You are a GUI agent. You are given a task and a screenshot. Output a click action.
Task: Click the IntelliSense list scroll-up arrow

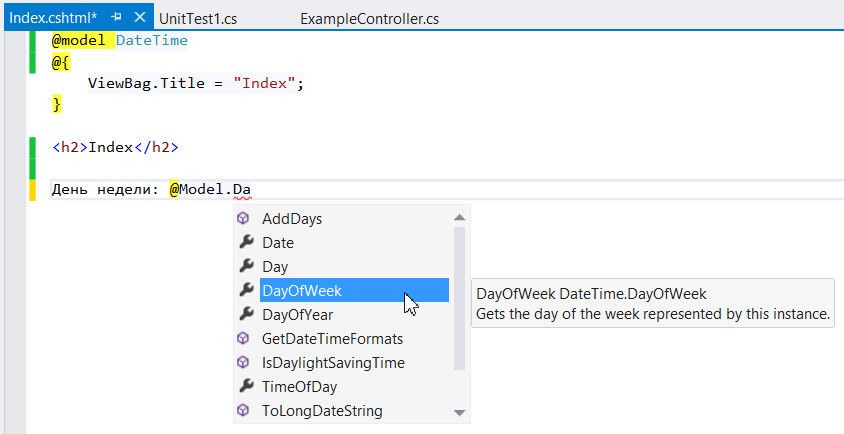coord(459,217)
